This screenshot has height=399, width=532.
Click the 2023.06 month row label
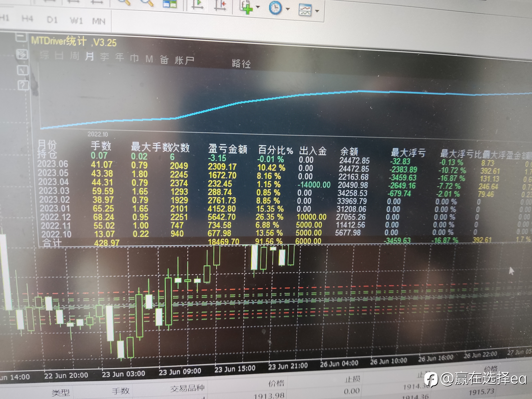[x=53, y=164]
